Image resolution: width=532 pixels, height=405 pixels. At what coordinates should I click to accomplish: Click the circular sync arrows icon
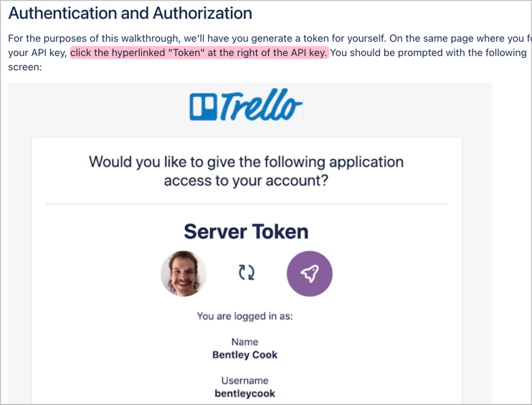coord(247,272)
